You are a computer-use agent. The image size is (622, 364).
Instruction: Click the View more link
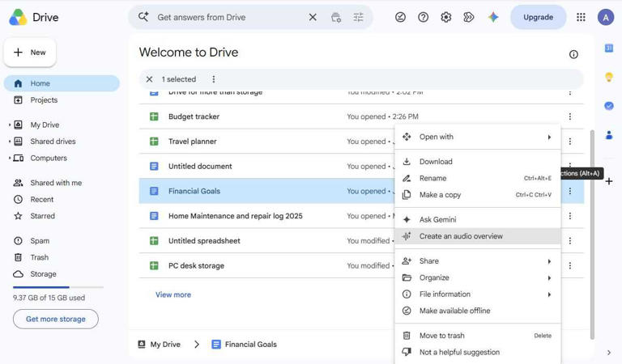click(173, 294)
